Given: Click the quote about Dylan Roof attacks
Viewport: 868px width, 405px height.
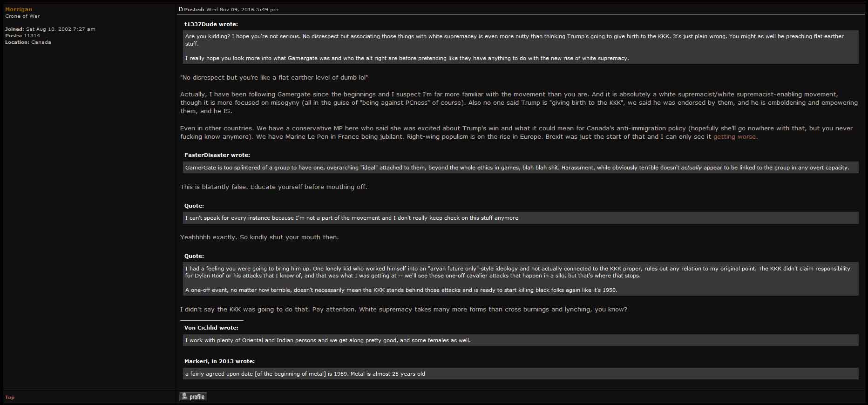Looking at the screenshot, I should 521,279.
